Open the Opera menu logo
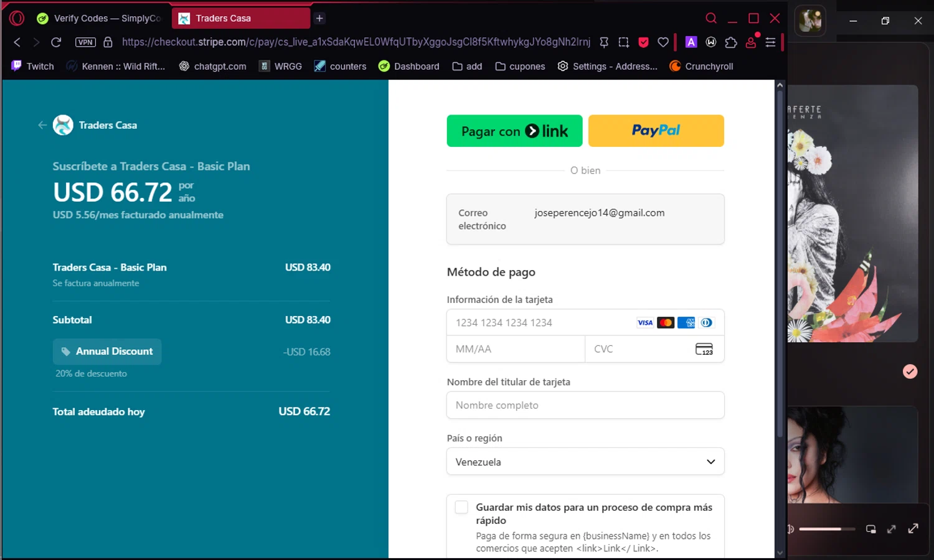Image resolution: width=934 pixels, height=560 pixels. pyautogui.click(x=17, y=18)
